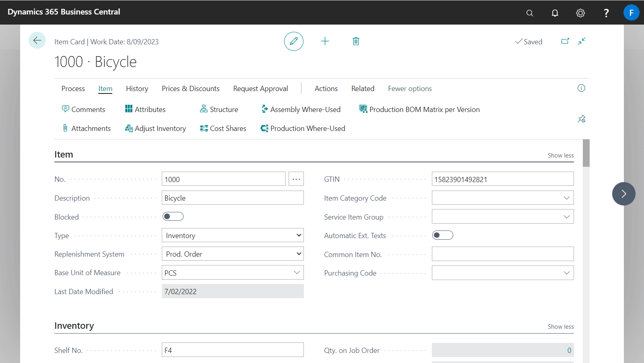Open the Process menu
The height and width of the screenshot is (363, 644).
tap(73, 89)
